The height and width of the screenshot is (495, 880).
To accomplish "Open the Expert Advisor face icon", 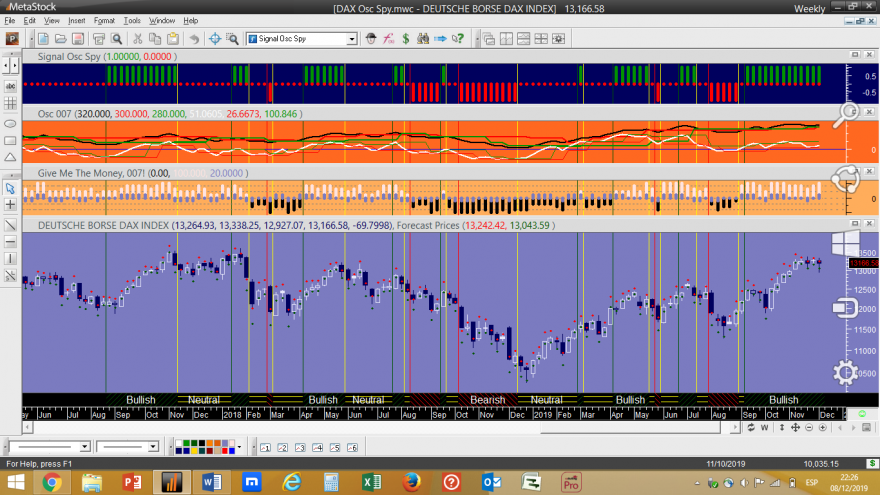I will (371, 39).
